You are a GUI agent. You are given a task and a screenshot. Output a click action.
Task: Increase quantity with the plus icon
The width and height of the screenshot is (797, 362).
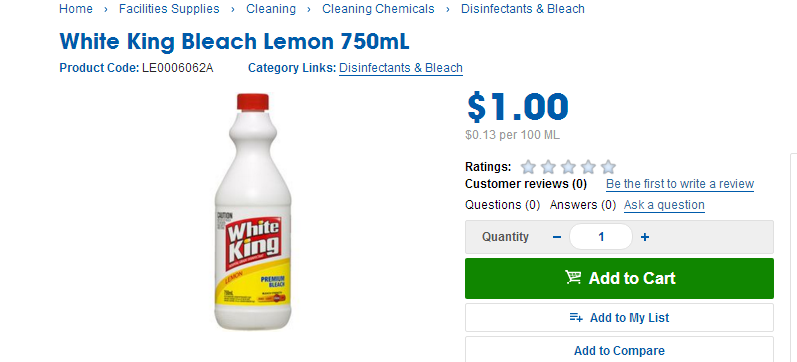point(645,237)
